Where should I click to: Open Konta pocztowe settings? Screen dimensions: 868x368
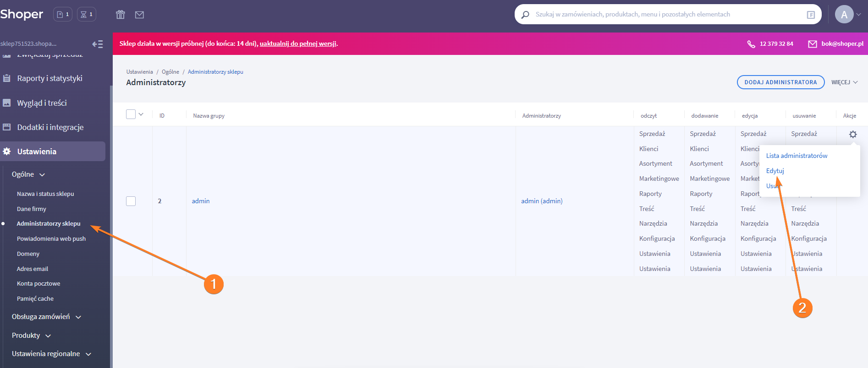[38, 283]
